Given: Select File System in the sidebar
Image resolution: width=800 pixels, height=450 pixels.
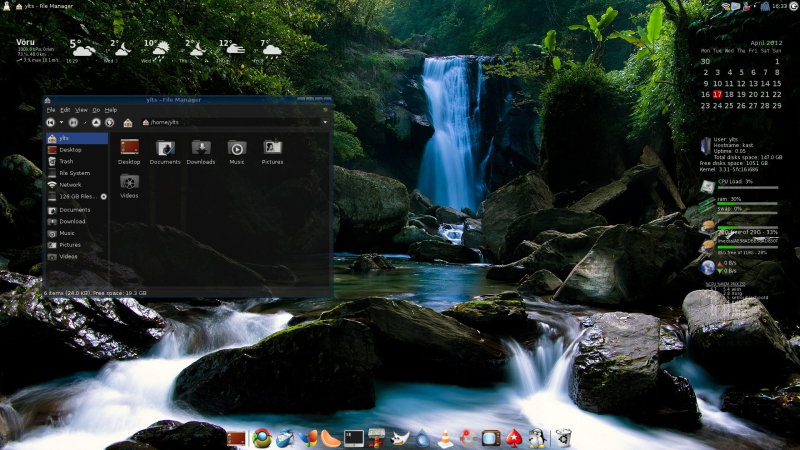Looking at the screenshot, I should click(77, 173).
